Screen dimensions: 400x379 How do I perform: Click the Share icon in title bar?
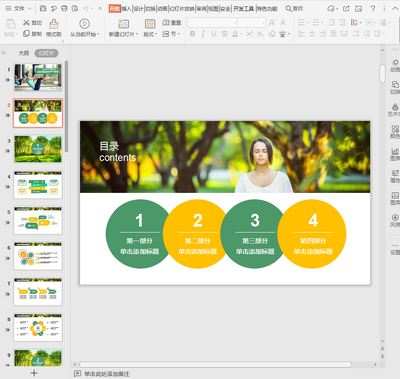[346, 8]
